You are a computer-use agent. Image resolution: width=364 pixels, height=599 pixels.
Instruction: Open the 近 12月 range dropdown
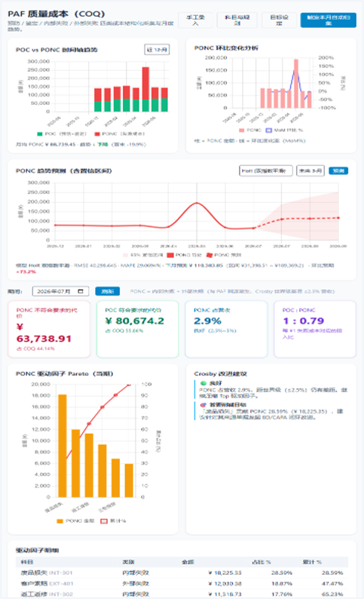157,50
